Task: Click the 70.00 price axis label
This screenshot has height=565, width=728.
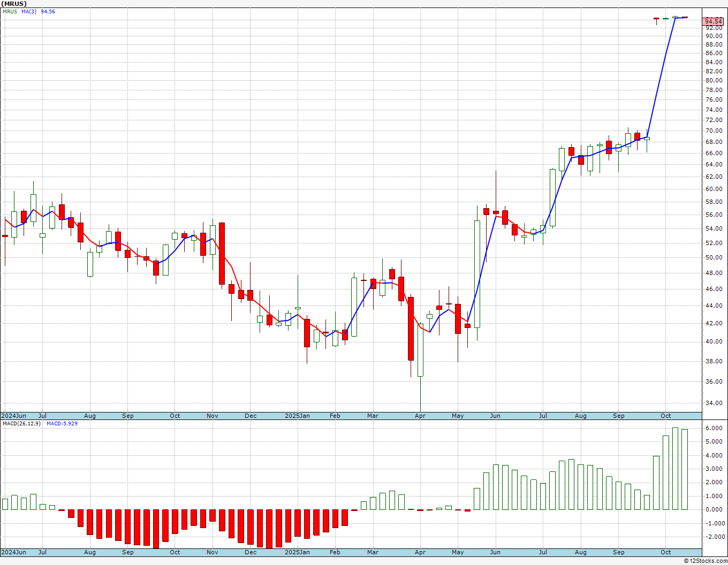Action: coord(714,131)
